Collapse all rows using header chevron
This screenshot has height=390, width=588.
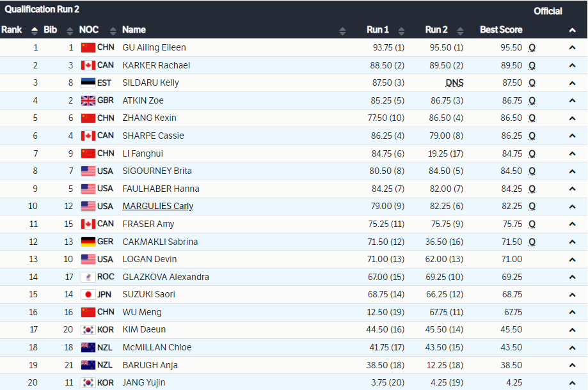(572, 30)
